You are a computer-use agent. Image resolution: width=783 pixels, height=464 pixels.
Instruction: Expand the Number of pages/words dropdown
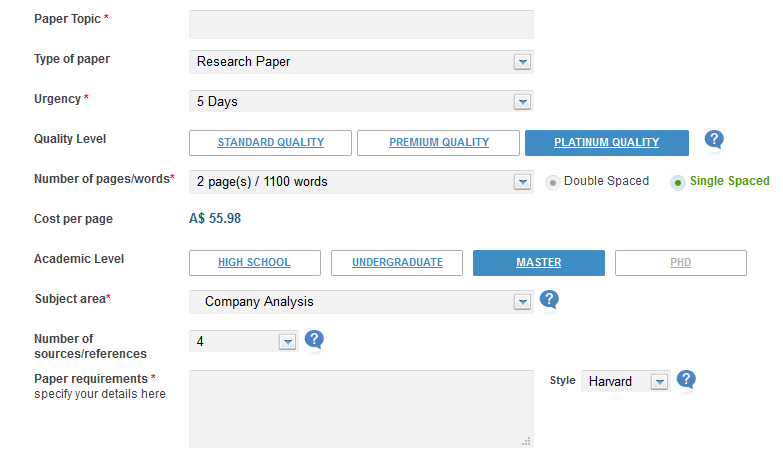[x=361, y=182]
